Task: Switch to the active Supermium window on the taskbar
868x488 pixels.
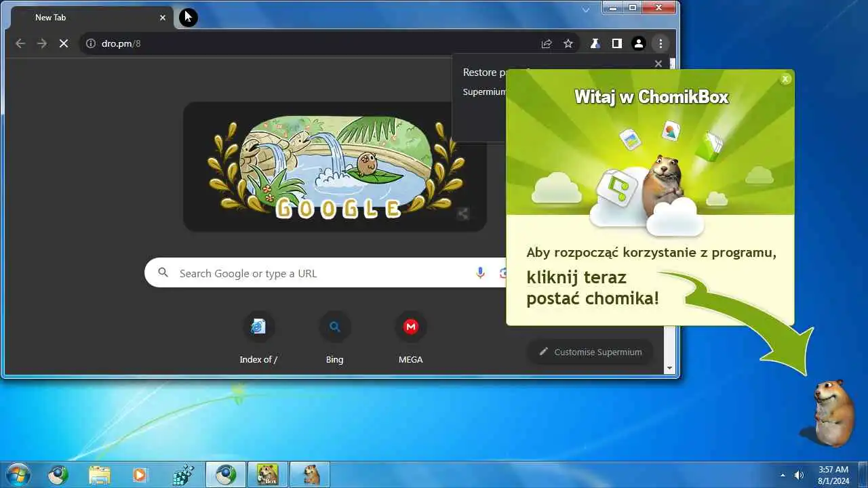Action: click(x=226, y=474)
